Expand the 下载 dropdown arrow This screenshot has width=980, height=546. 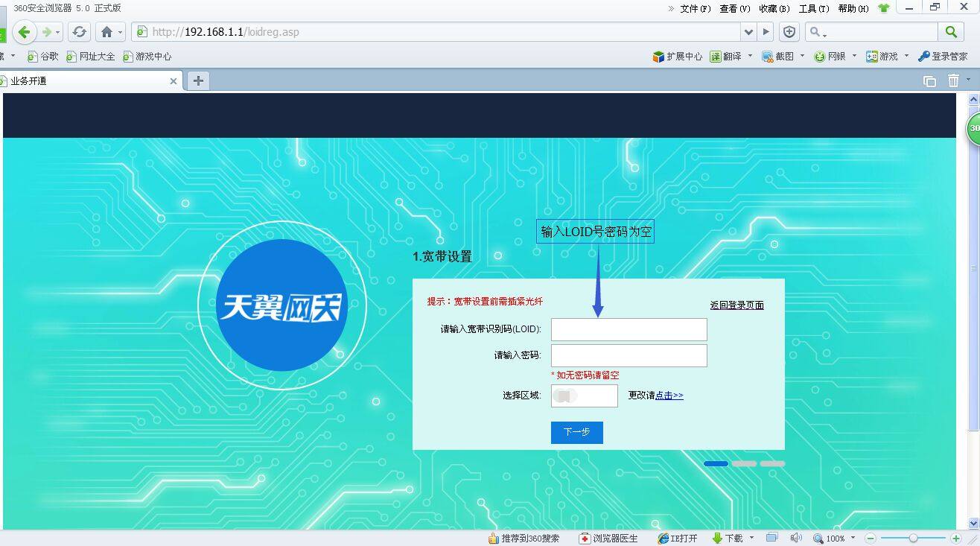click(751, 537)
